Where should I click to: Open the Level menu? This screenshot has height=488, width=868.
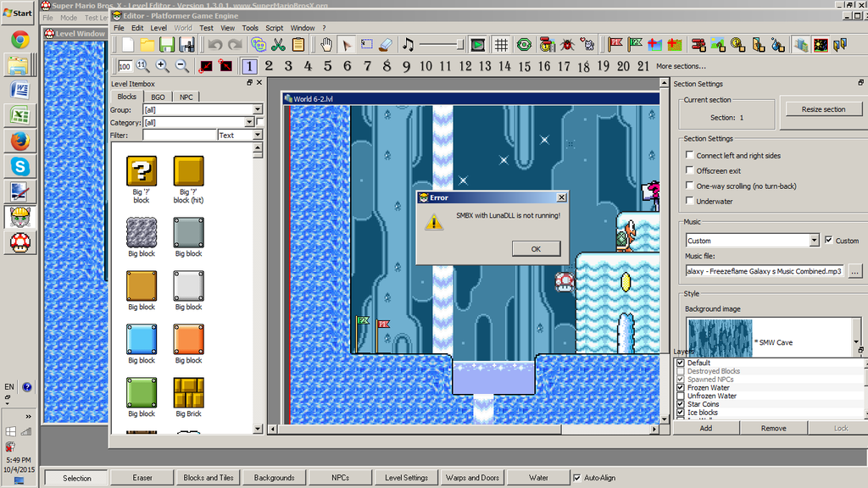point(159,28)
